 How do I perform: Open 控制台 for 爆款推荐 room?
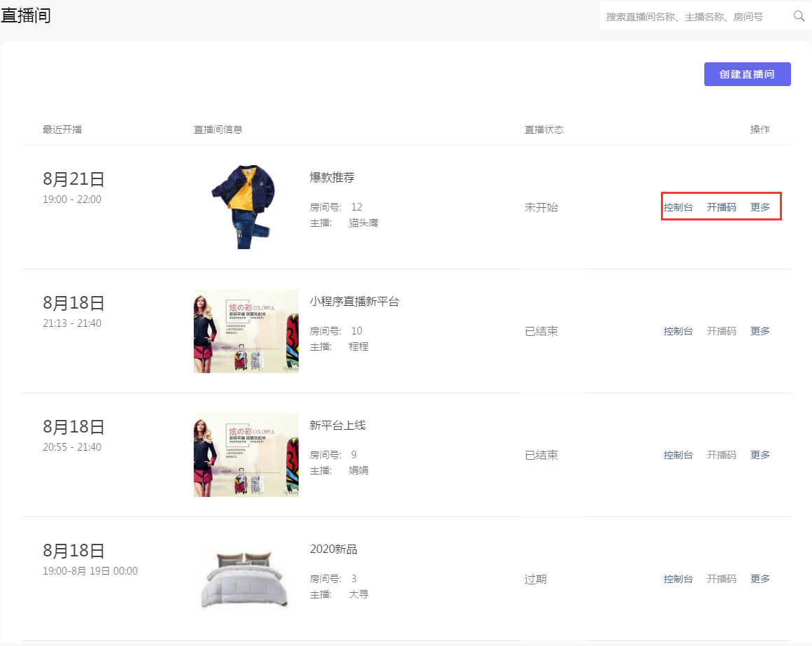(678, 207)
